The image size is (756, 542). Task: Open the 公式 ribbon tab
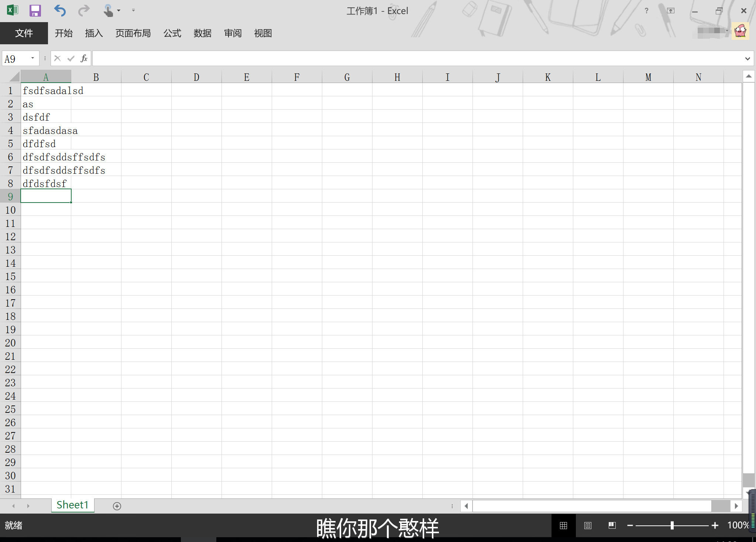(172, 33)
